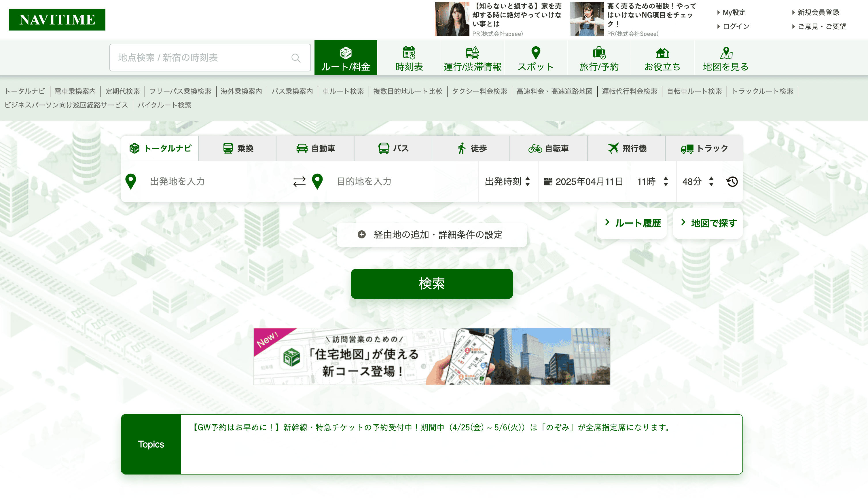
Task: Open the ルート履歴 route history link
Action: click(x=632, y=223)
